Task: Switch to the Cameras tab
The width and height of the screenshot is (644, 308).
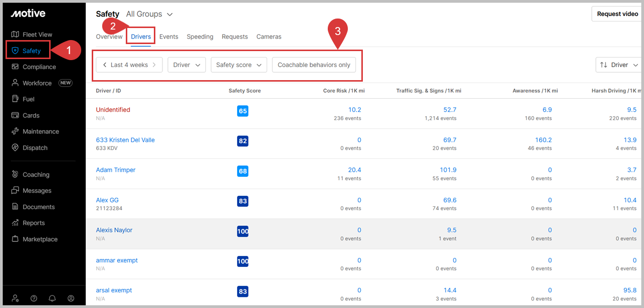Action: (269, 37)
